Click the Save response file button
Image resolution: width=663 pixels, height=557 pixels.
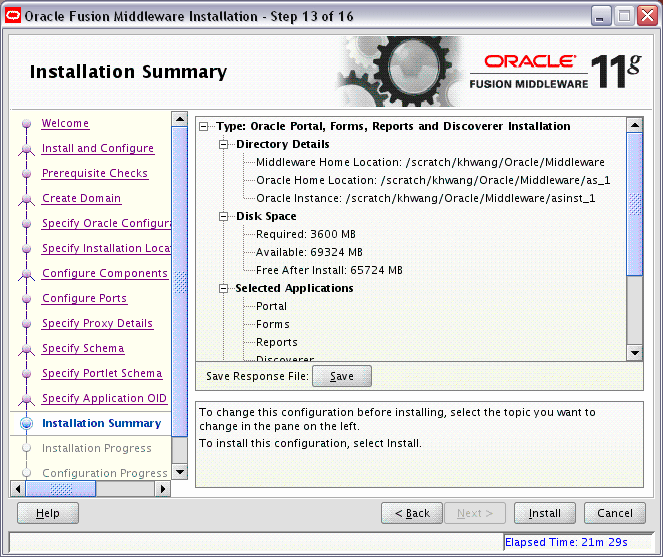342,376
